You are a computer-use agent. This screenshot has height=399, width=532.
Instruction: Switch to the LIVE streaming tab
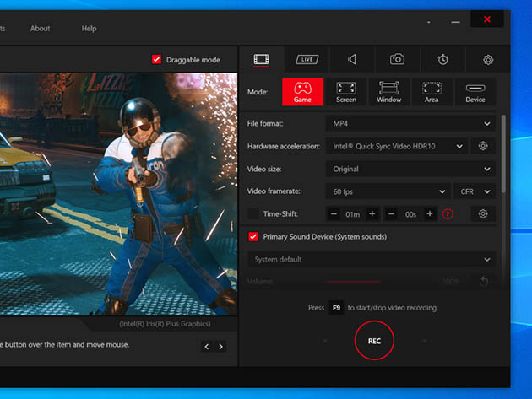tap(307, 60)
